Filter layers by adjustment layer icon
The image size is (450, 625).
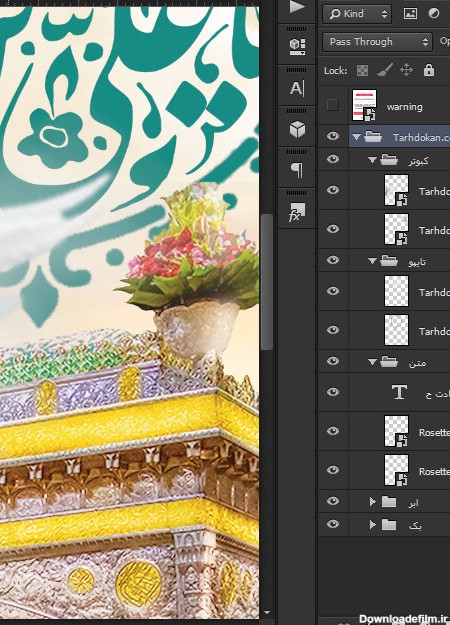coord(434,14)
